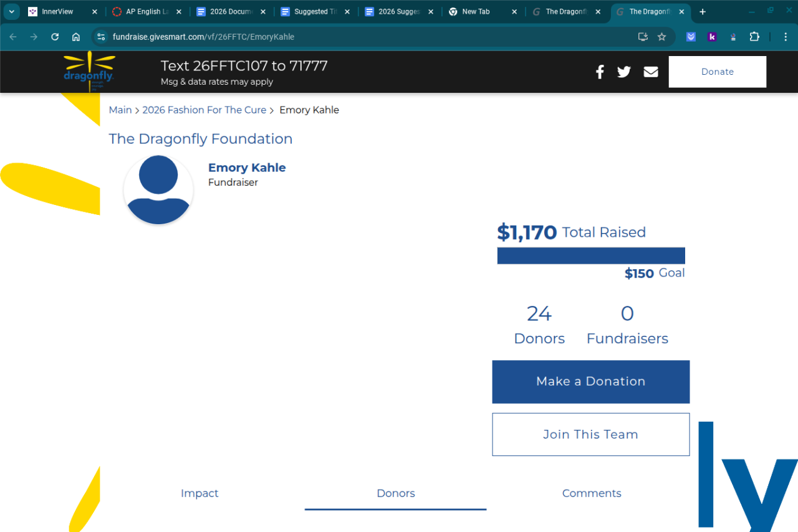View site information icon in address bar
798x532 pixels.
(x=101, y=37)
